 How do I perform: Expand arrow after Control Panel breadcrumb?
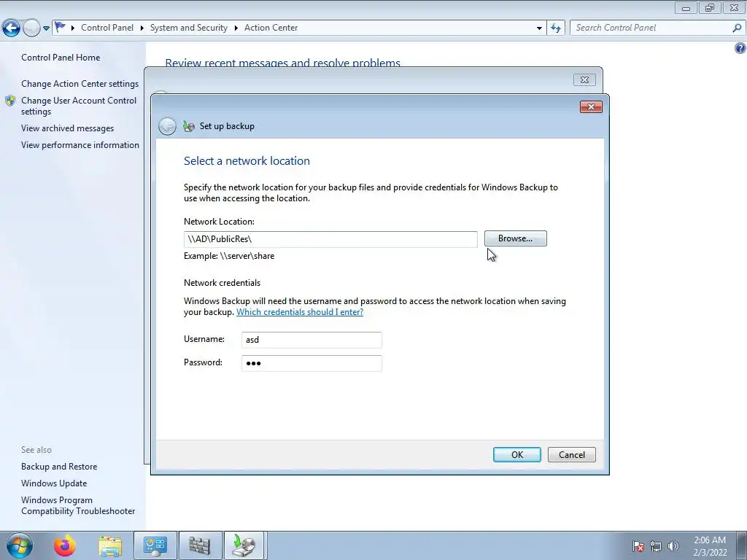pyautogui.click(x=142, y=28)
